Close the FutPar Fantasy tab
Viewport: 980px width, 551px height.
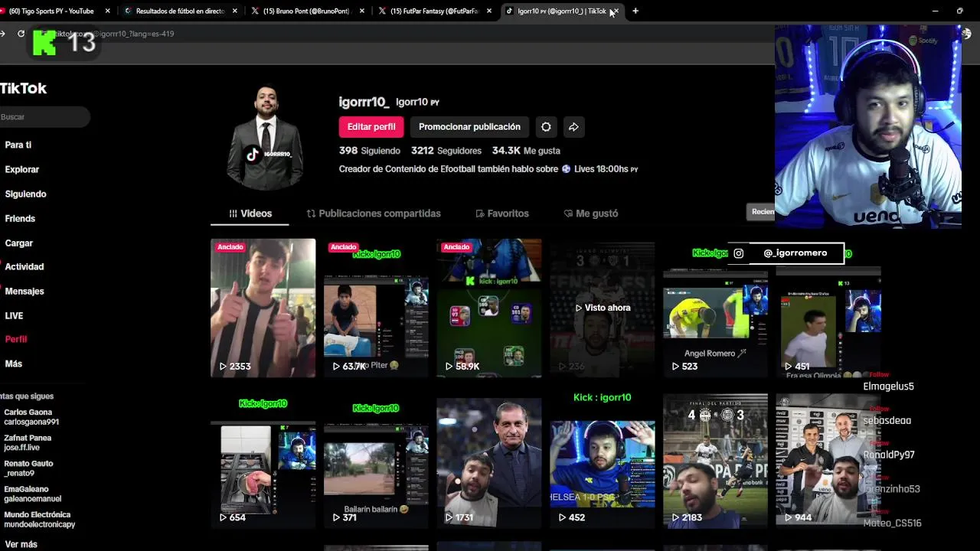[489, 11]
